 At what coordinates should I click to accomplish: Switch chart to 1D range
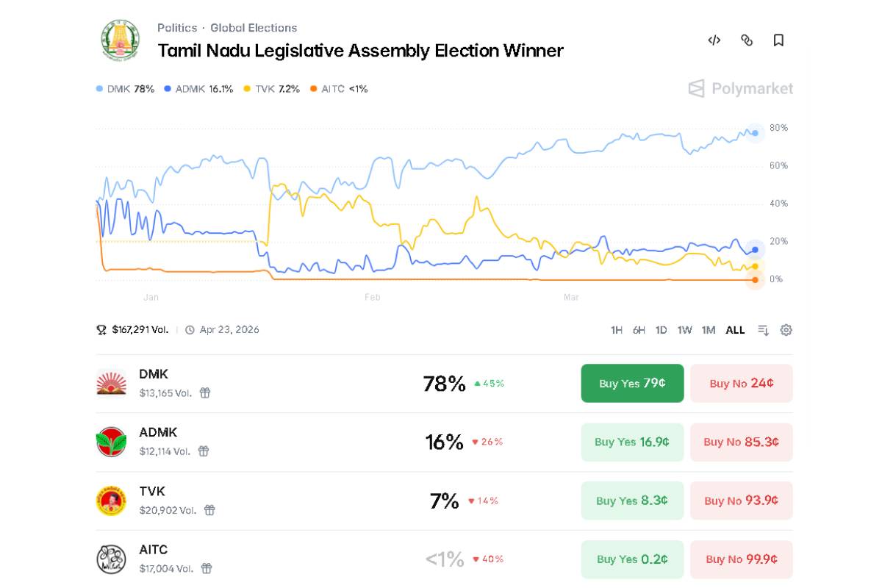click(661, 330)
